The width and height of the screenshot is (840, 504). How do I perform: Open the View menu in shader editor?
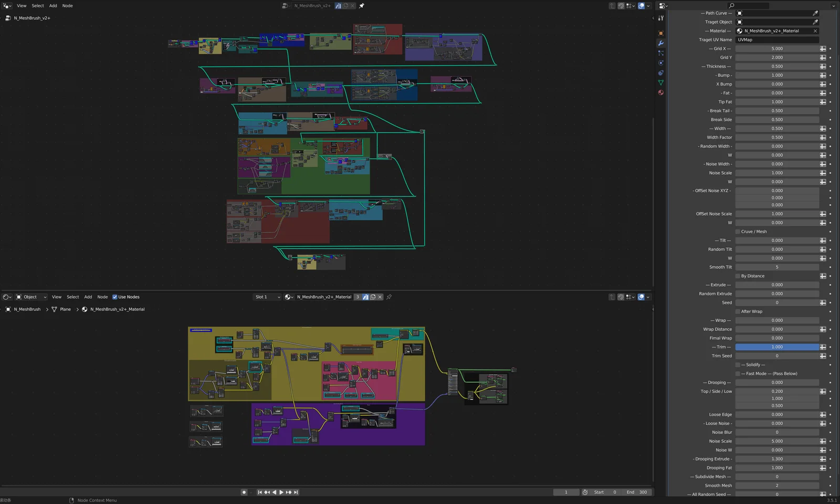(x=56, y=297)
